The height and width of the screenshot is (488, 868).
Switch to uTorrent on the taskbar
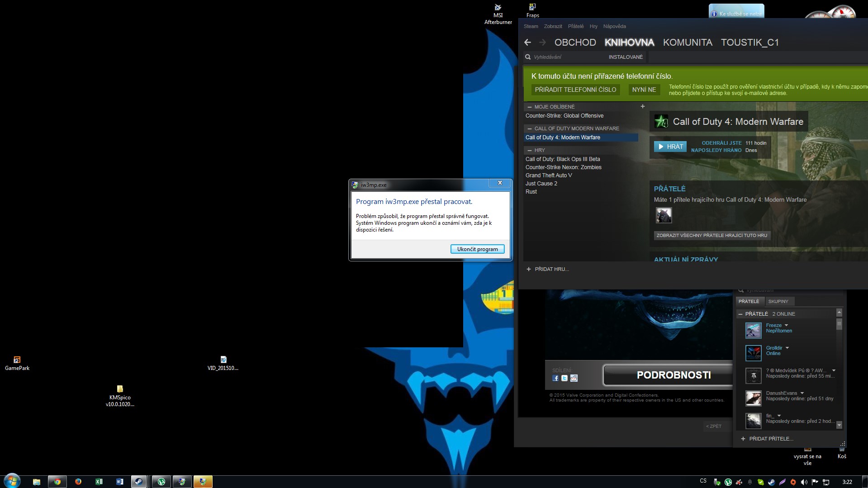pos(161,482)
